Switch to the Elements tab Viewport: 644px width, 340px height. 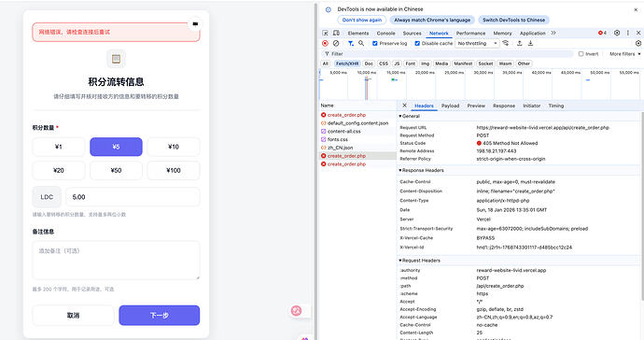coord(358,33)
